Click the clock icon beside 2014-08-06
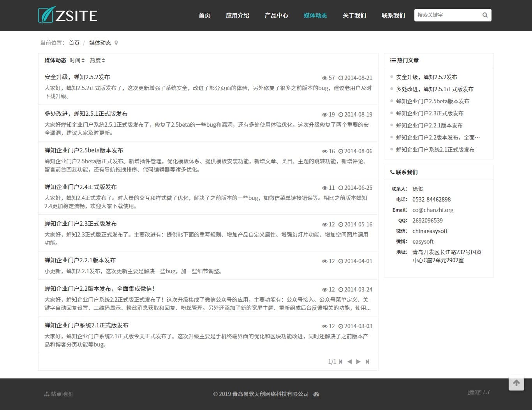532x410 pixels. tap(341, 151)
